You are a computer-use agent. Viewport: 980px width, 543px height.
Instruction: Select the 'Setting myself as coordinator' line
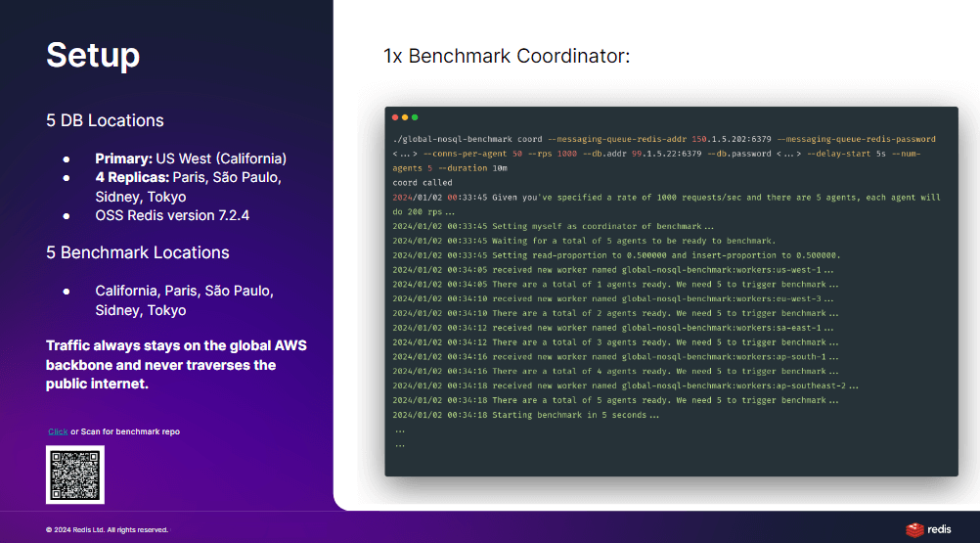click(554, 226)
